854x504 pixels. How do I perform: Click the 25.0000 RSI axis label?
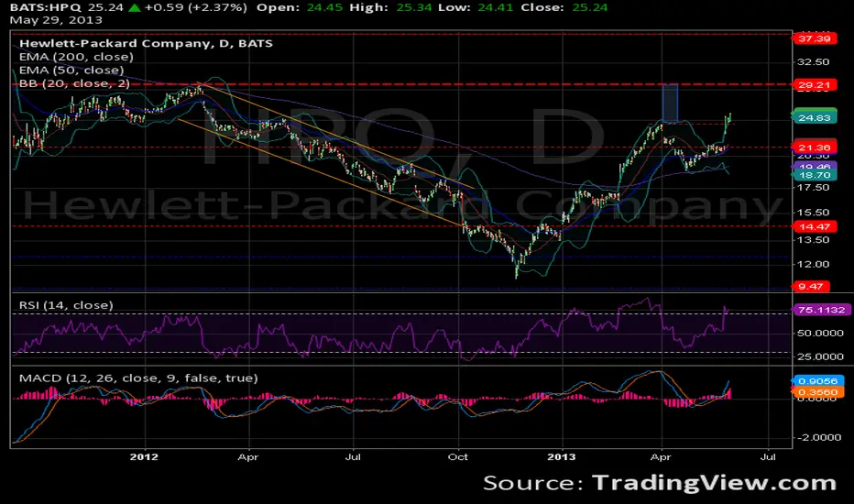click(820, 356)
